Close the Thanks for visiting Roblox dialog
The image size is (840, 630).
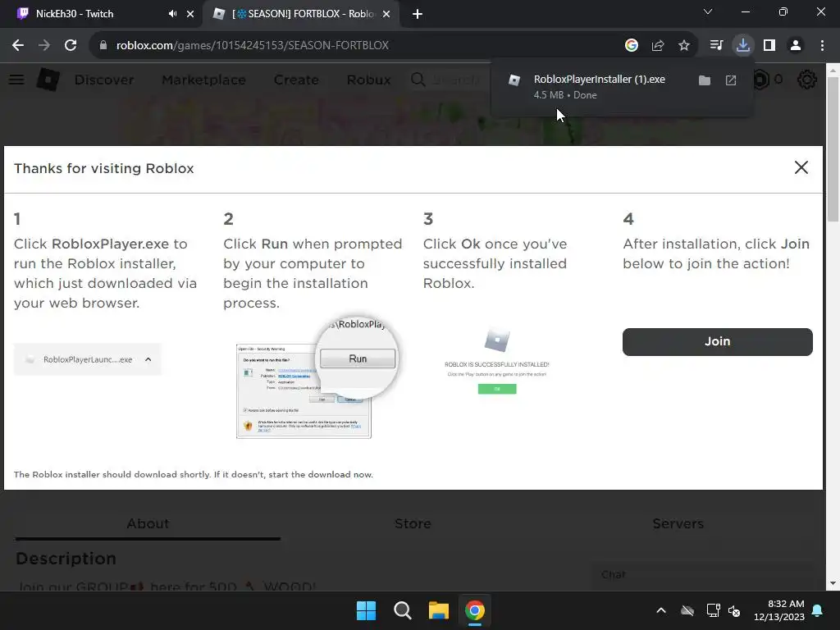tap(801, 167)
